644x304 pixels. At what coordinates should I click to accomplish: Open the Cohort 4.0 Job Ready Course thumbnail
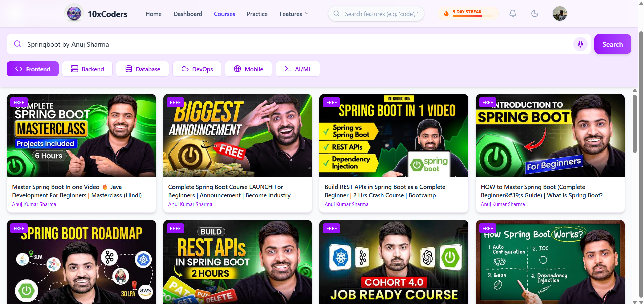394,262
